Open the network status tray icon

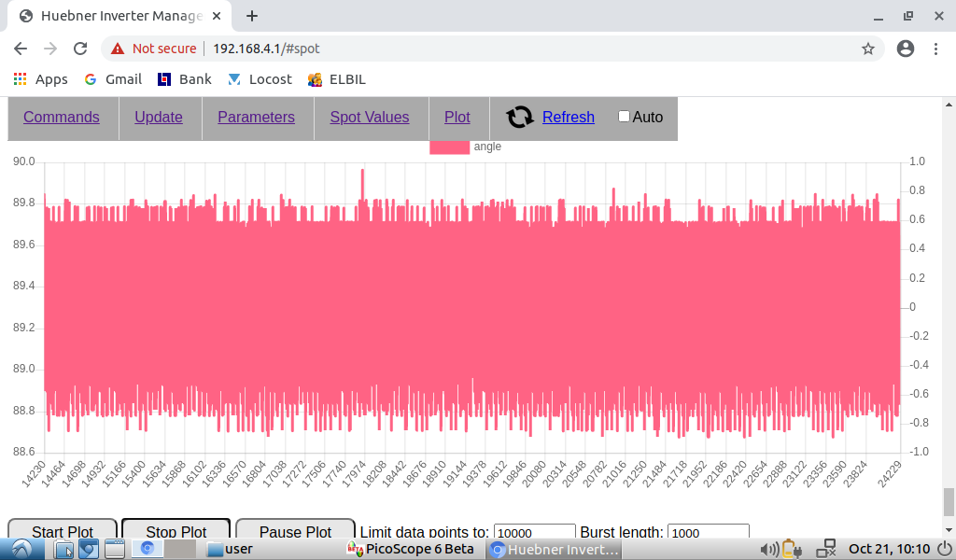coord(826,549)
